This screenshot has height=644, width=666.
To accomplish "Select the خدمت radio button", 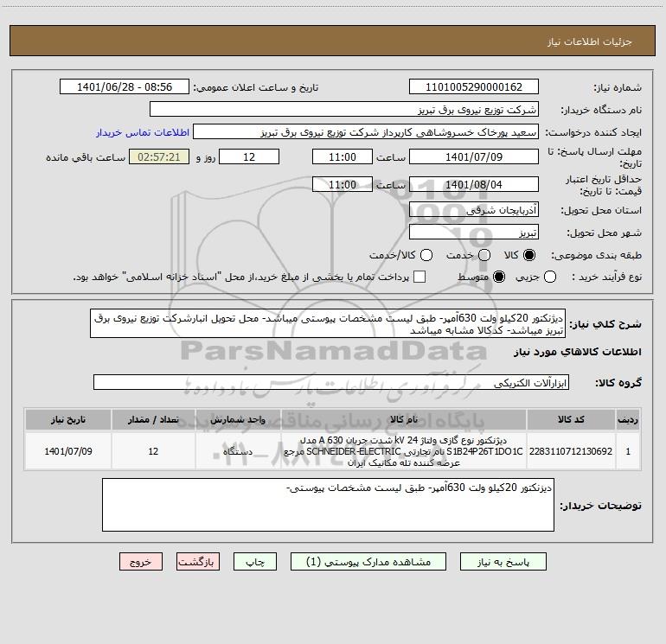I will [x=484, y=255].
